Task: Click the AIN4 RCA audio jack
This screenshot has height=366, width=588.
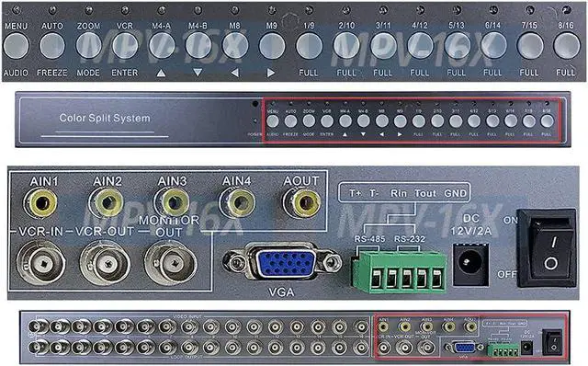Action: point(238,202)
